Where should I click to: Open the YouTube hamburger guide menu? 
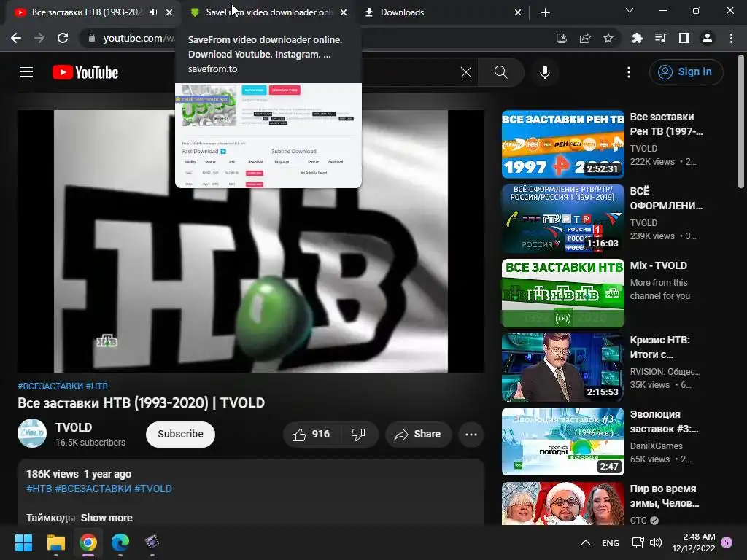coord(26,72)
